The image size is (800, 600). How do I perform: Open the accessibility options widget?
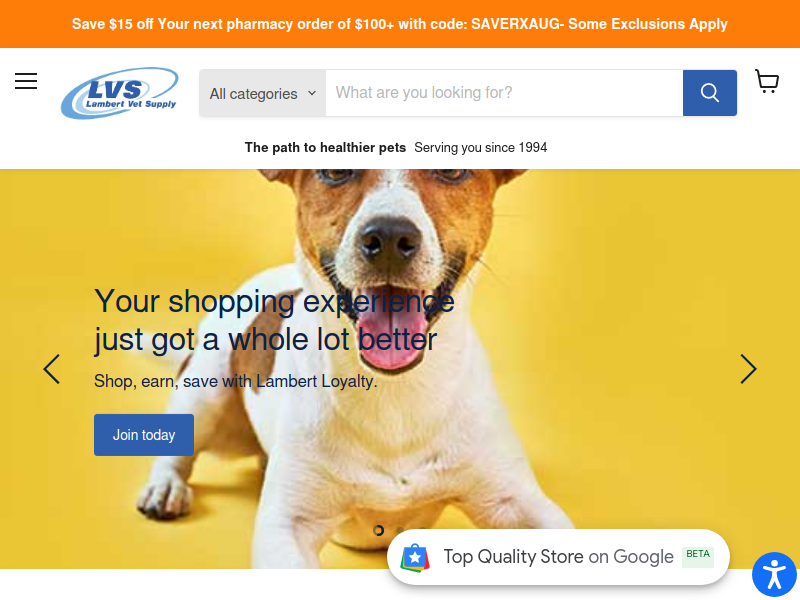click(774, 574)
